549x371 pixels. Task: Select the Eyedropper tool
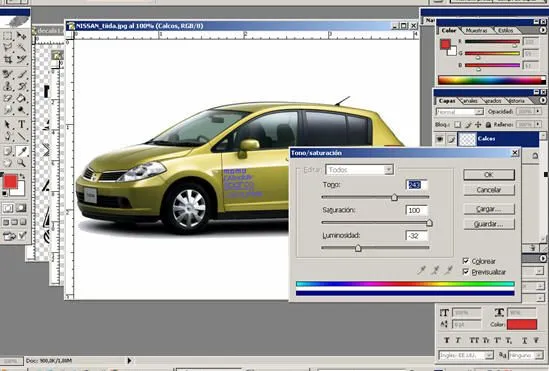click(x=22, y=151)
